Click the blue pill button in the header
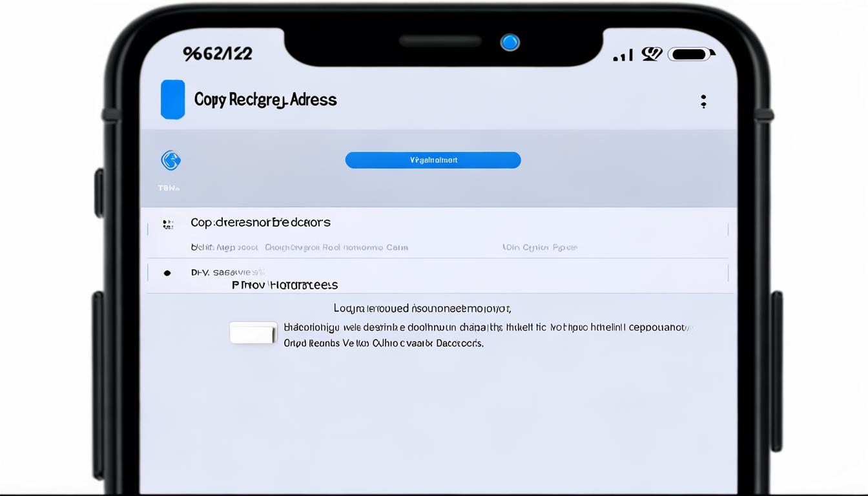 pos(433,160)
